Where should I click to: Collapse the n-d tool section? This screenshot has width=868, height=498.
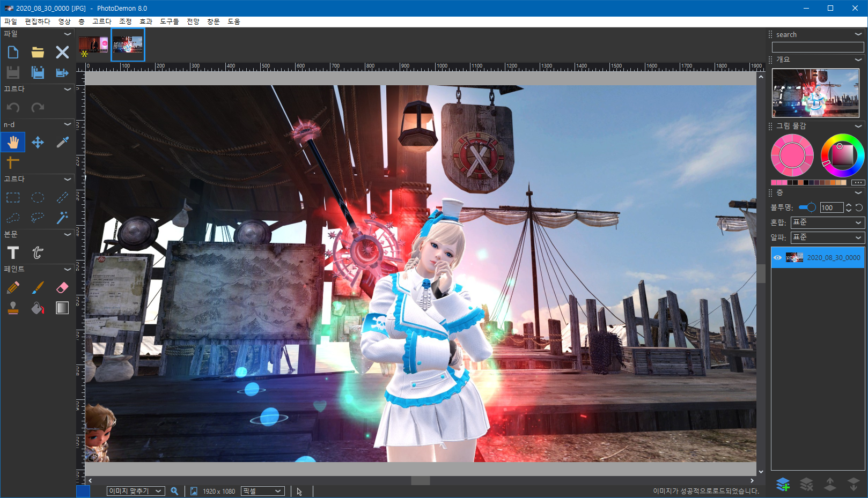click(68, 124)
